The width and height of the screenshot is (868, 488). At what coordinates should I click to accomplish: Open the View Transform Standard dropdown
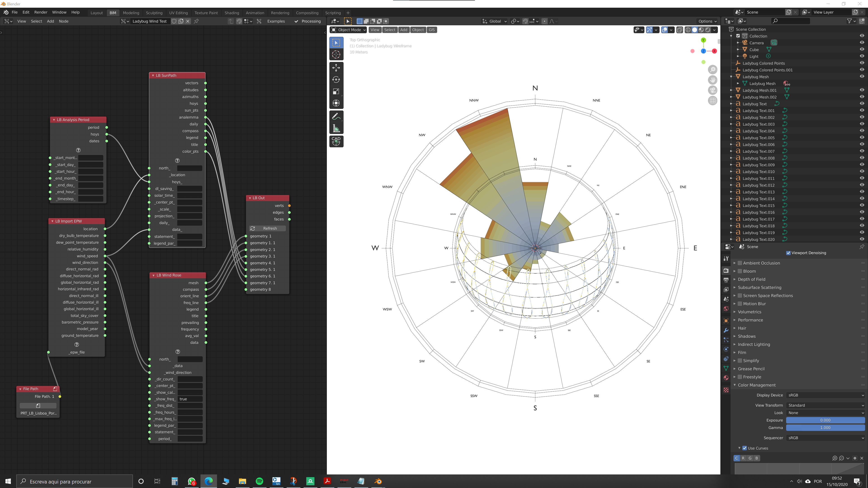tap(826, 405)
